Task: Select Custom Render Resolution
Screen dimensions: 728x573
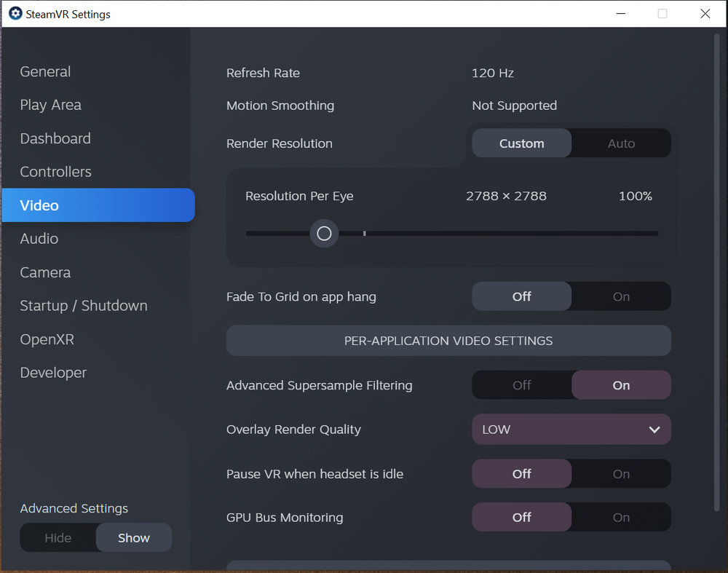Action: pos(521,143)
